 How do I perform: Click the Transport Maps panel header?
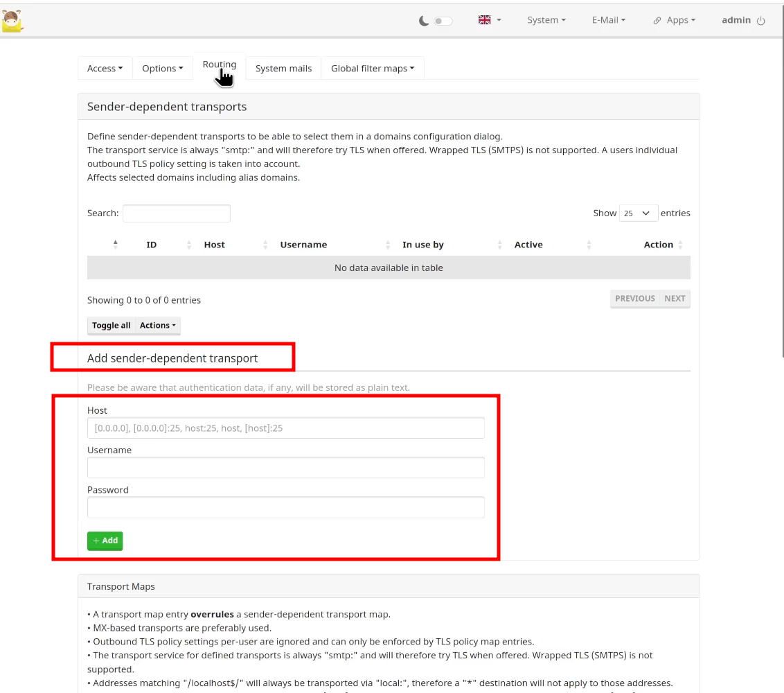point(389,586)
